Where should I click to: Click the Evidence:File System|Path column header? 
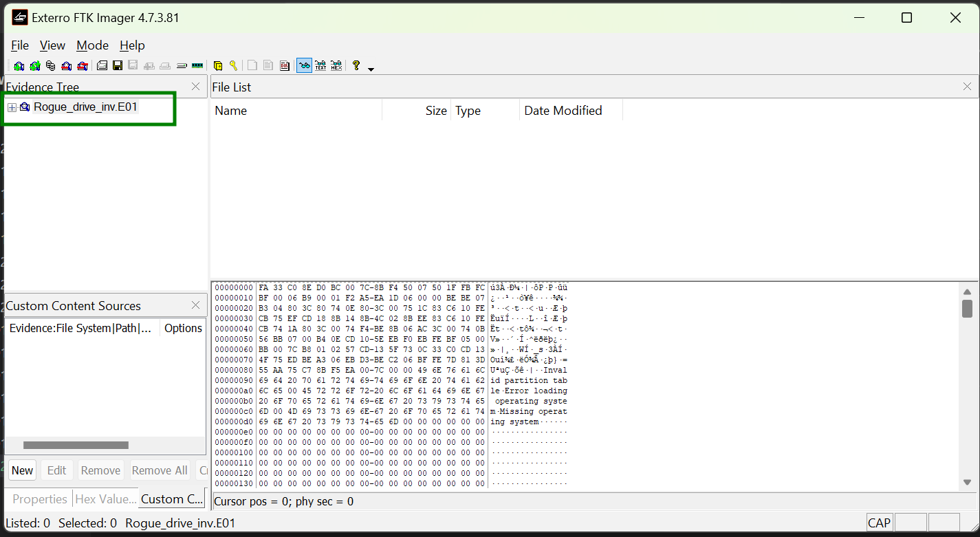point(83,328)
